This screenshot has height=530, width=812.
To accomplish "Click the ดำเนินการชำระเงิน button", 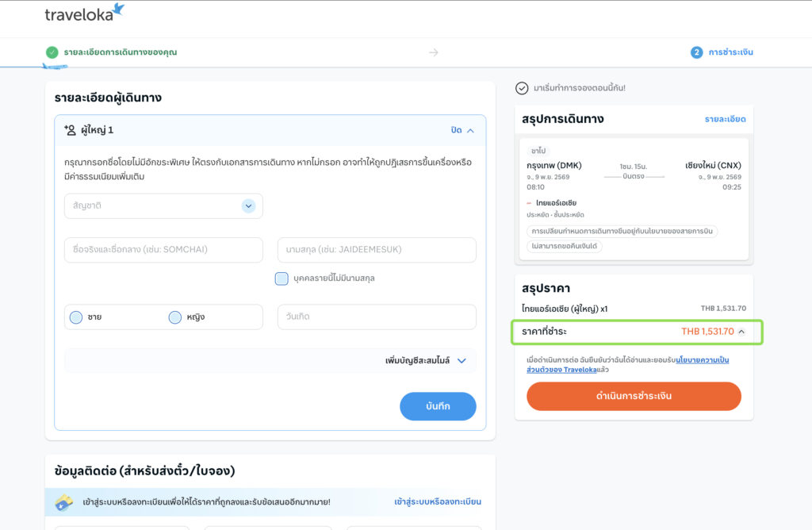I will point(634,397).
